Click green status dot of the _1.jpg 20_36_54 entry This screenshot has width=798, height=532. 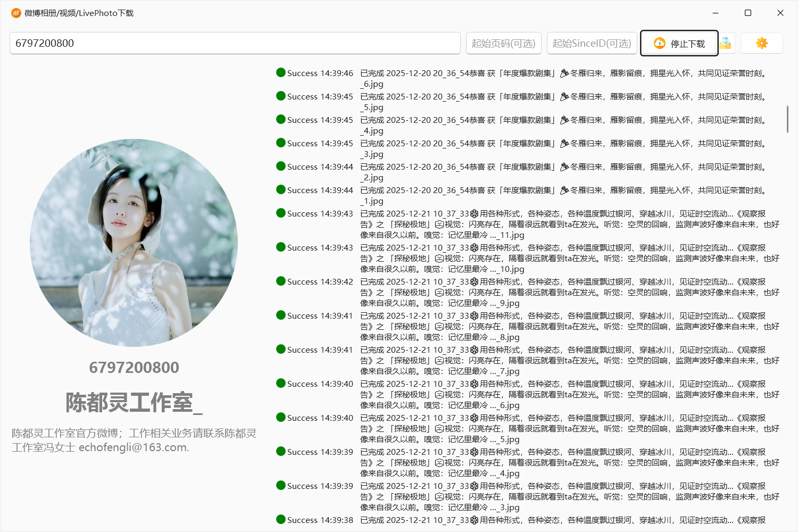click(281, 189)
